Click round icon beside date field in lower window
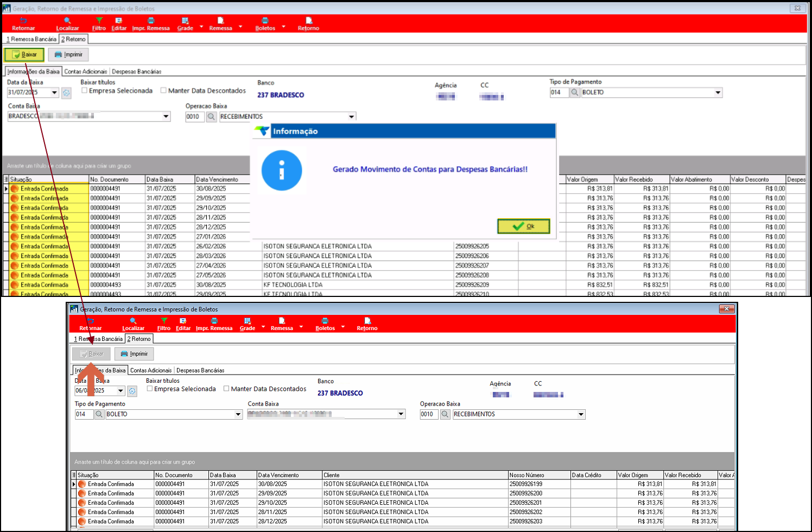The height and width of the screenshot is (532, 812). (132, 391)
